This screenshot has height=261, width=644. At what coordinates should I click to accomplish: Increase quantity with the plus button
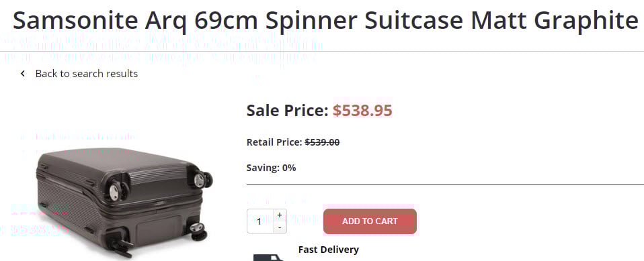pyautogui.click(x=280, y=215)
